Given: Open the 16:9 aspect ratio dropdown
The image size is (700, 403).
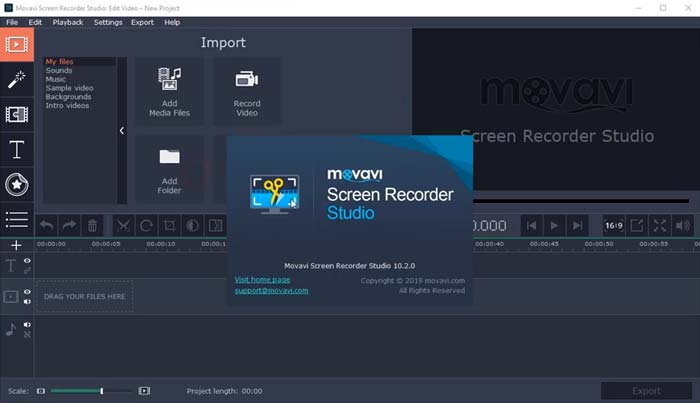Looking at the screenshot, I should 613,225.
